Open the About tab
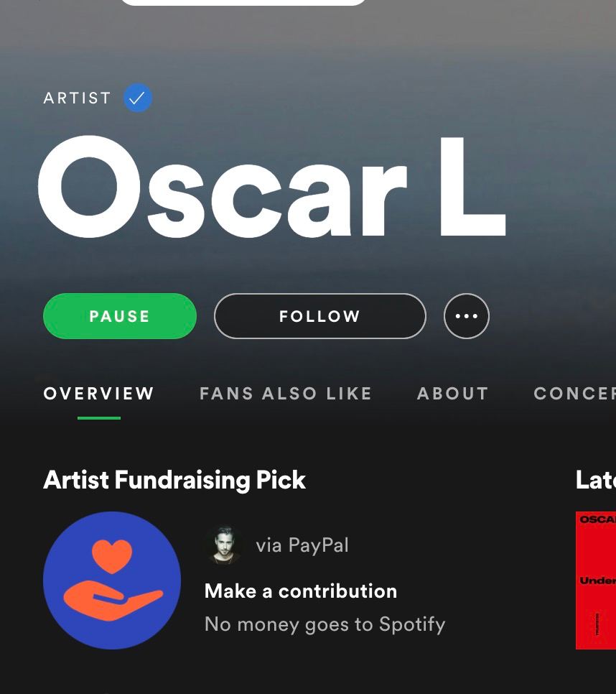 [453, 394]
